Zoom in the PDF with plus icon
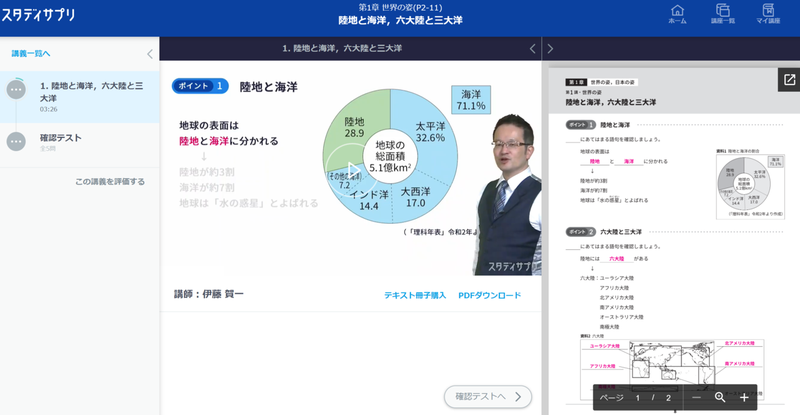The height and width of the screenshot is (415, 800). 744,397
